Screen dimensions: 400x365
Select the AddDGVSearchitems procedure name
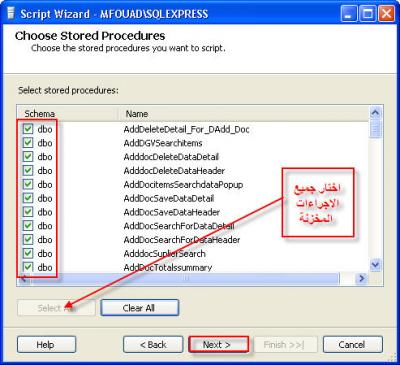(163, 143)
